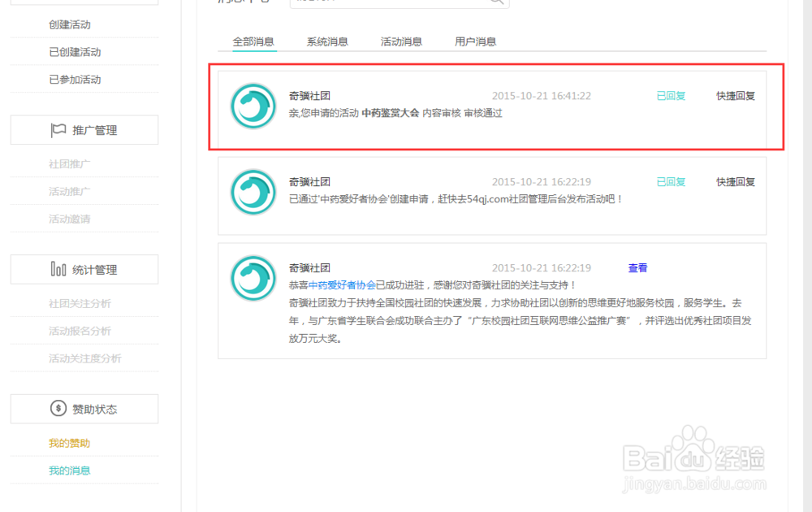
Task: Click the message search input box
Action: 390,3
